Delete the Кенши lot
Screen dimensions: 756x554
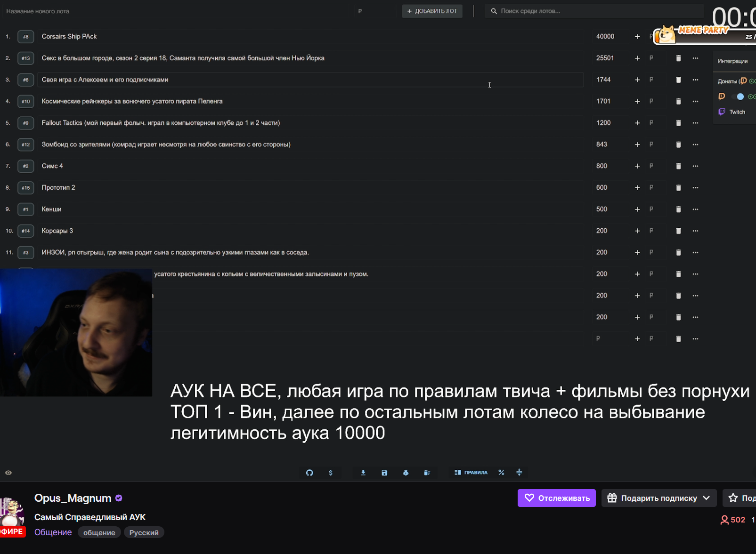pos(678,209)
